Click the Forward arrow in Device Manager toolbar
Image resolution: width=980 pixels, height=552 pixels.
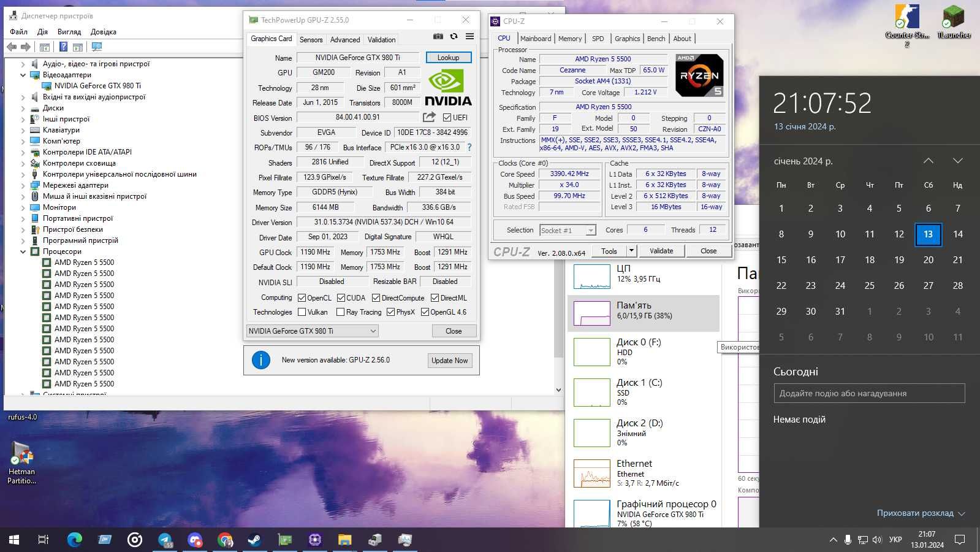pos(26,47)
